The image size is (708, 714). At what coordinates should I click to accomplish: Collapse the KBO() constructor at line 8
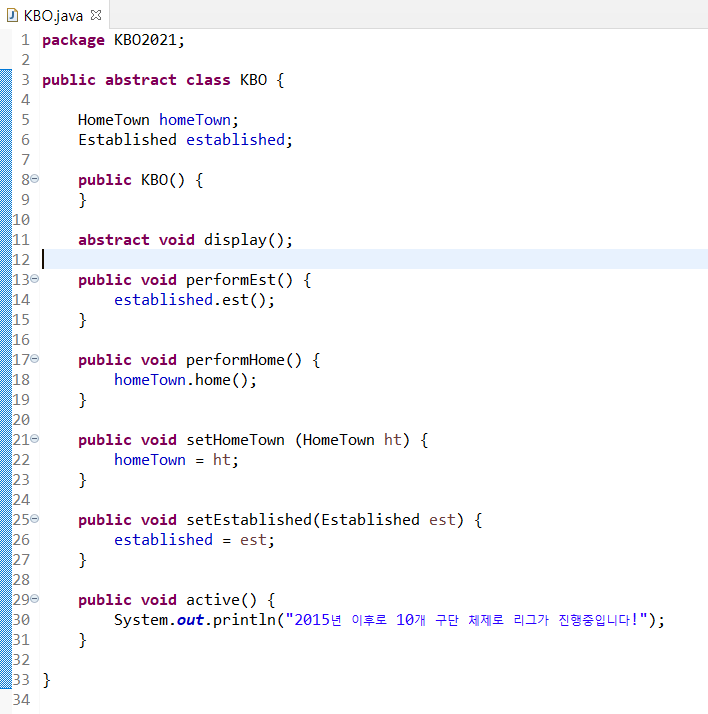[35, 179]
